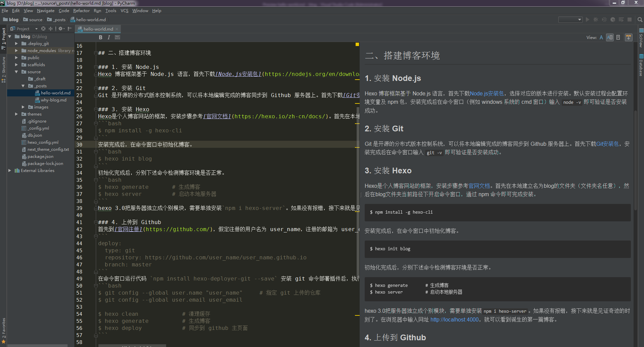Collapse the _posts folder
The image size is (644, 347).
23,86
